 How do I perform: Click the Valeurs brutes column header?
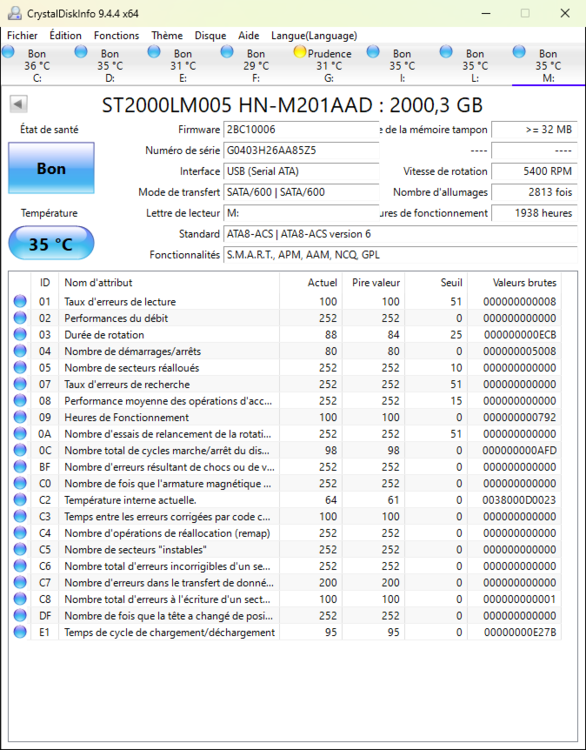pos(514,283)
